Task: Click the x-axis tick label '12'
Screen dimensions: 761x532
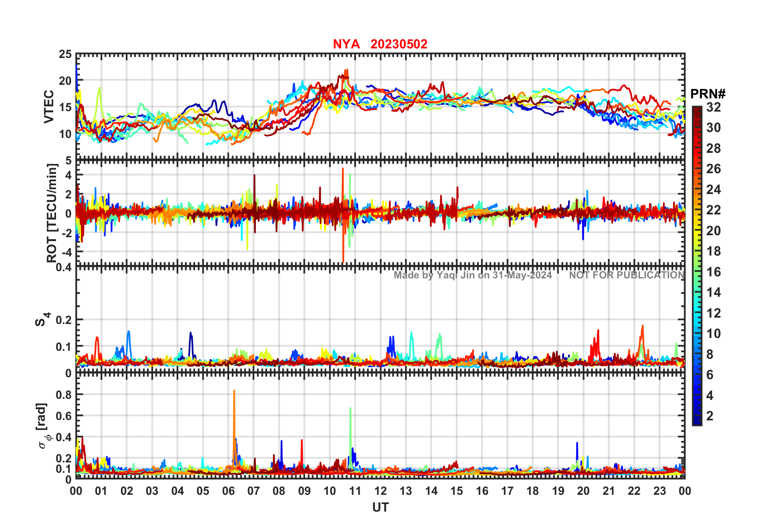Action: click(x=380, y=491)
